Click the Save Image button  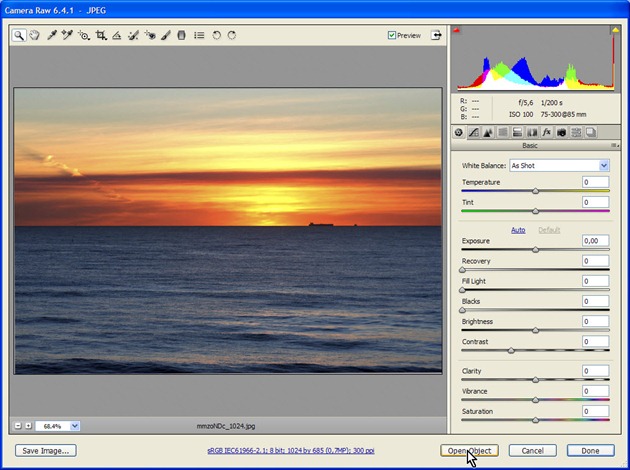pyautogui.click(x=46, y=451)
